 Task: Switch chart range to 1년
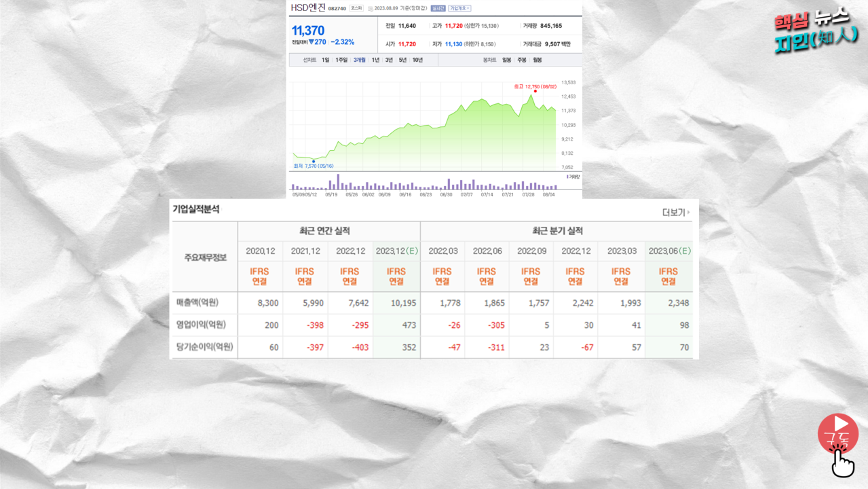point(376,60)
